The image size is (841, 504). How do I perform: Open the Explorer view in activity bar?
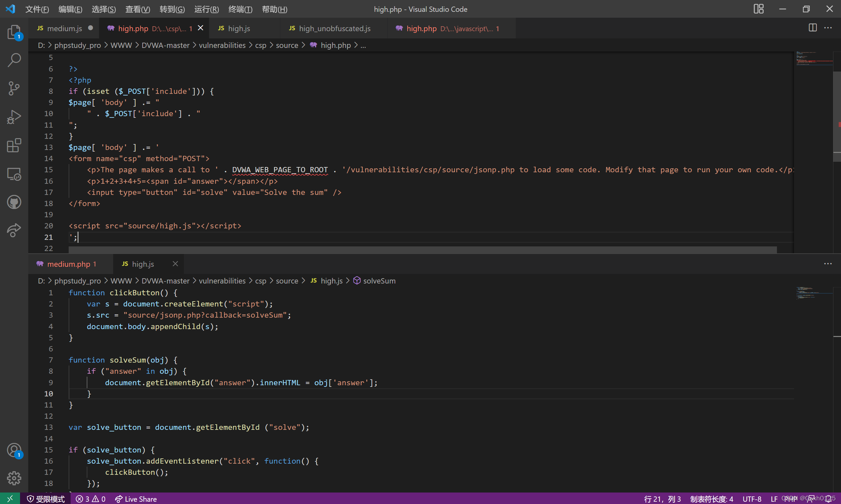click(x=14, y=32)
